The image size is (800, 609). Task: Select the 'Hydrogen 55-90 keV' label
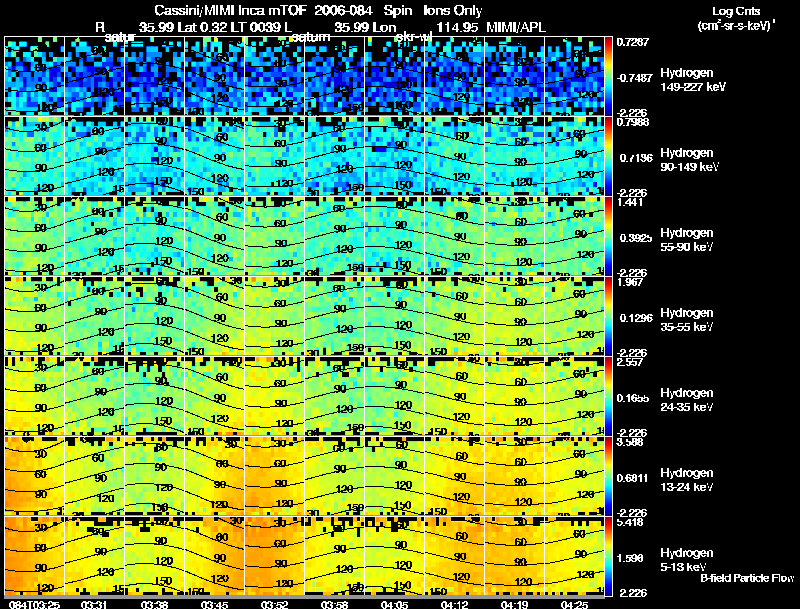tap(687, 240)
